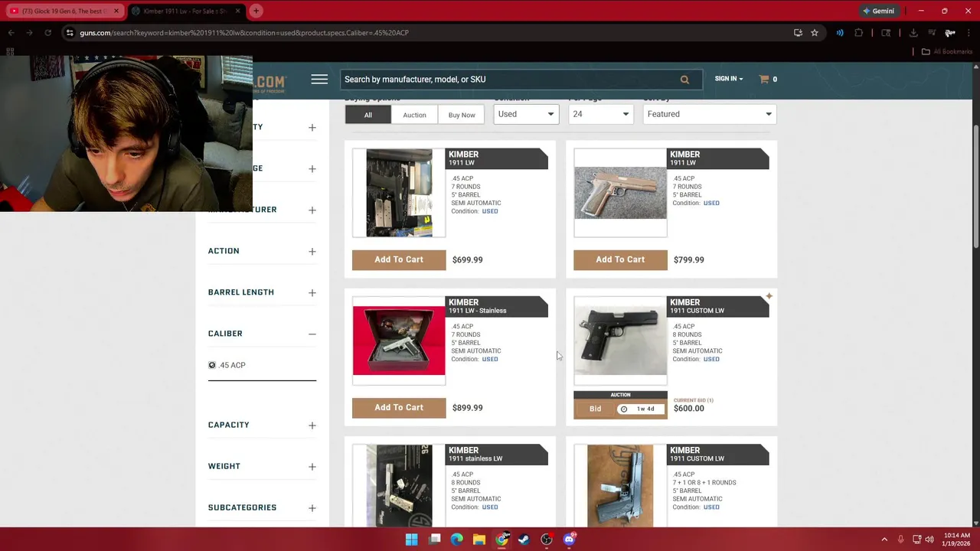980x551 pixels.
Task: Reload the page
Action: click(47, 33)
